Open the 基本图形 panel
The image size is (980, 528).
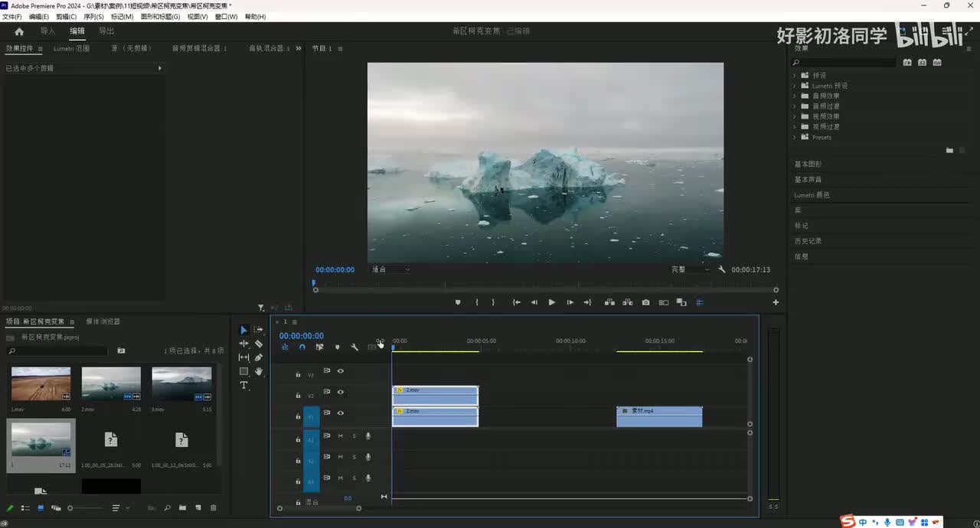click(x=808, y=165)
